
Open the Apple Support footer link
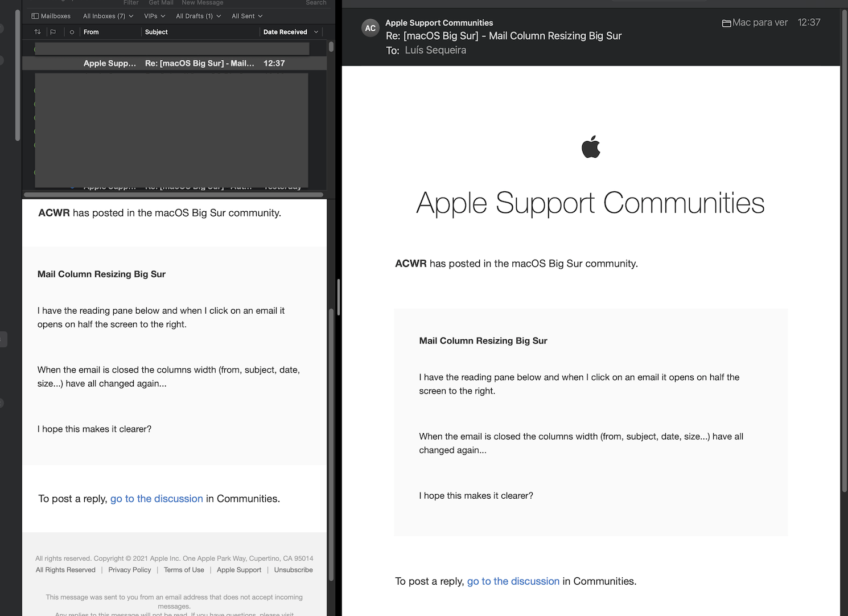[239, 570]
